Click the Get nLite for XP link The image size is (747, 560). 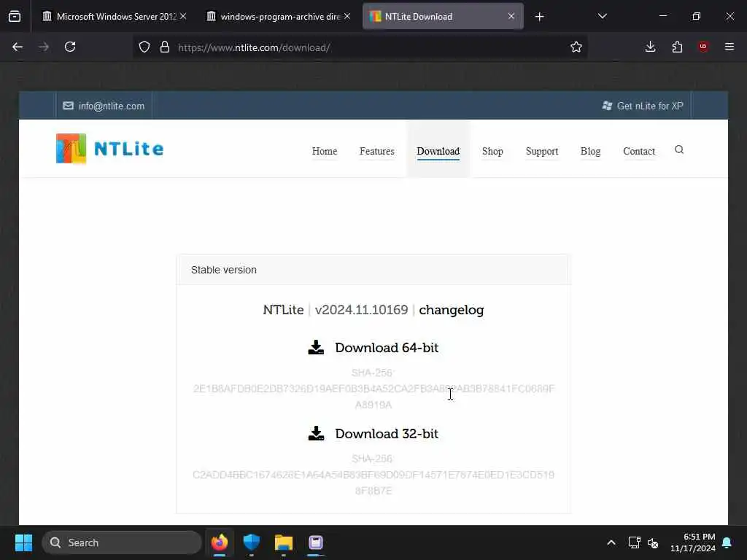[643, 106]
